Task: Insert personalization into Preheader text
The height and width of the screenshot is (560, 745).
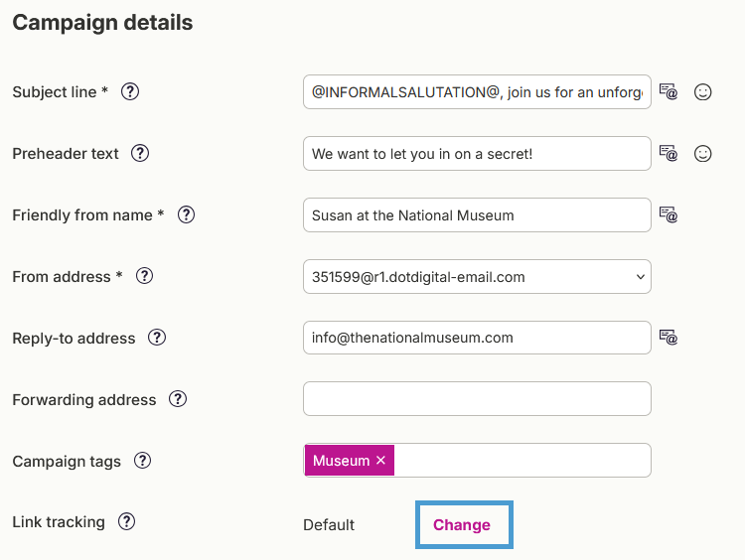Action: (669, 153)
